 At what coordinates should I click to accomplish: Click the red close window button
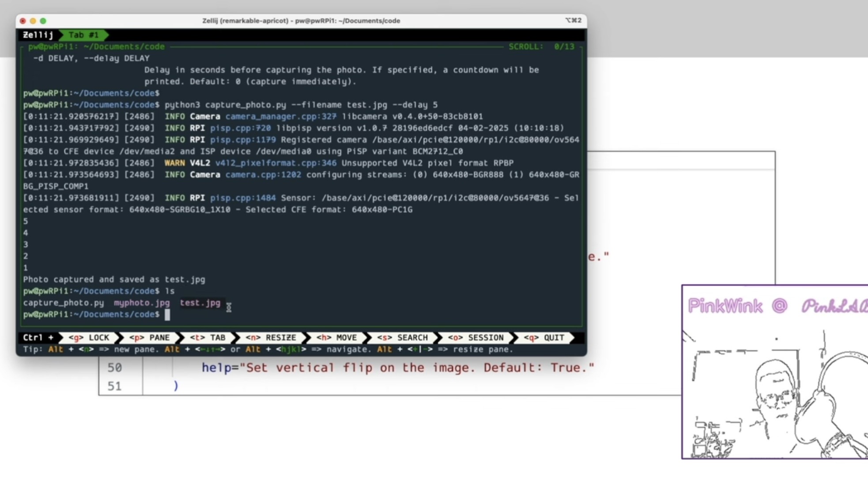(23, 21)
